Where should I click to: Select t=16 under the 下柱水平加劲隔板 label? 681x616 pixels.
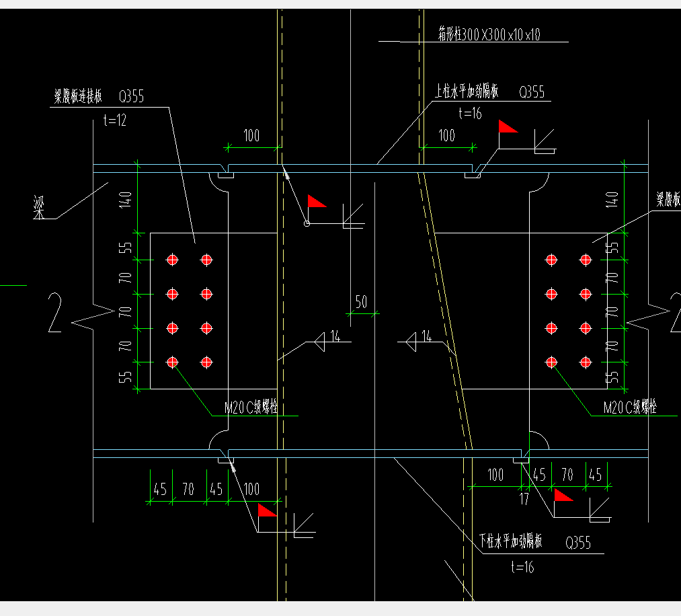(x=522, y=567)
